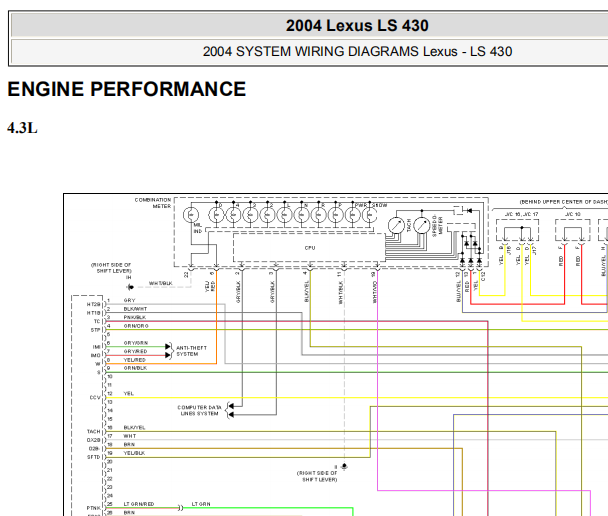Click the horizontal 'WHT/BLK' wire label
The height and width of the screenshot is (516, 608).
(161, 283)
